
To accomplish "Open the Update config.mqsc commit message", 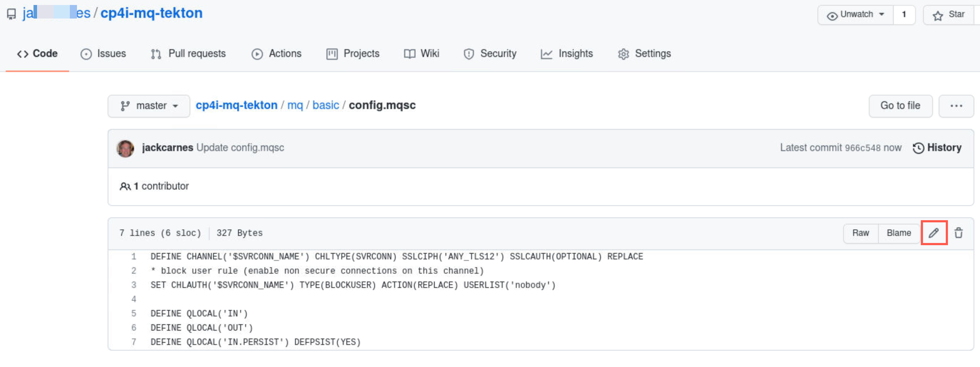I will tap(240, 148).
